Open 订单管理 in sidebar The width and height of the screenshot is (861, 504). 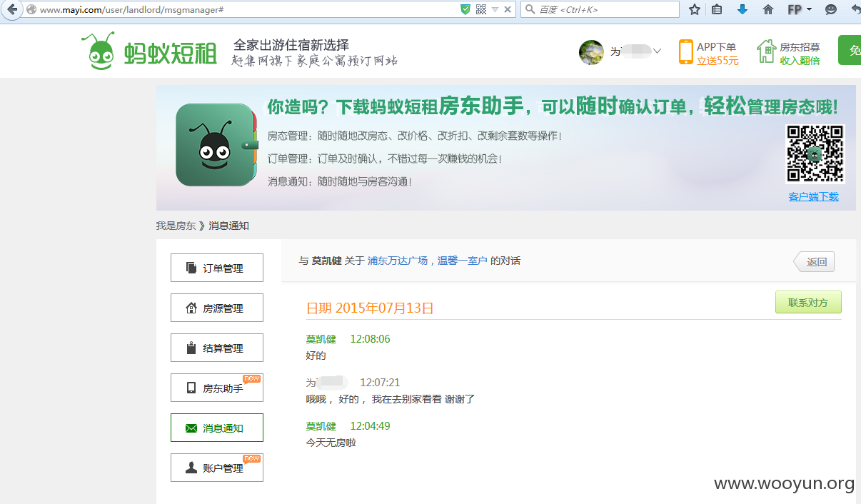click(x=217, y=268)
